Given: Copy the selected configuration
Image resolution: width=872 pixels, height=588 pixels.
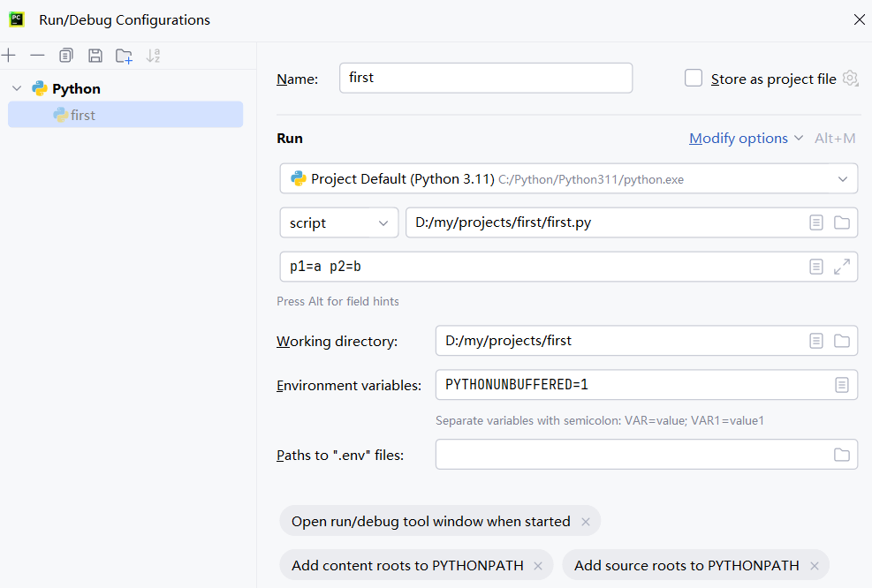Looking at the screenshot, I should click(x=66, y=56).
